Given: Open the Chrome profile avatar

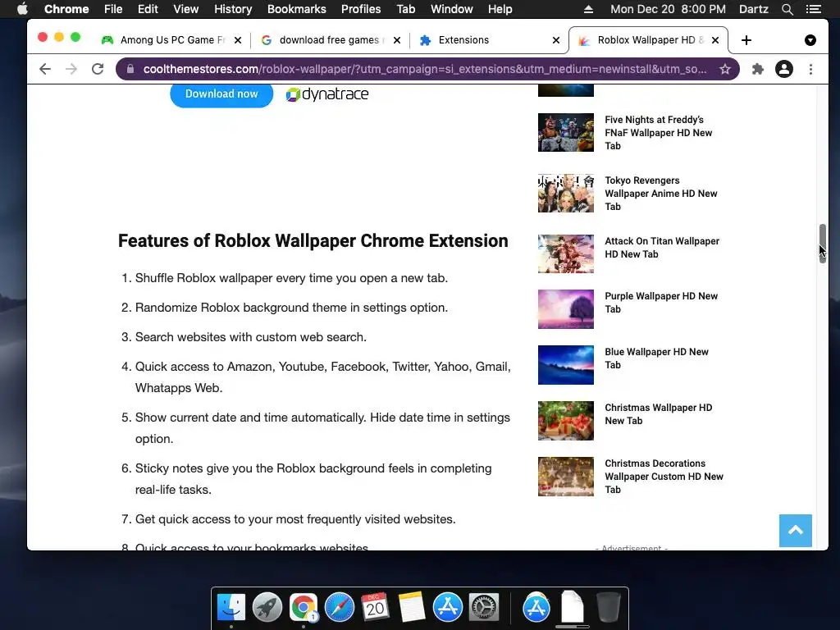Looking at the screenshot, I should (783, 69).
